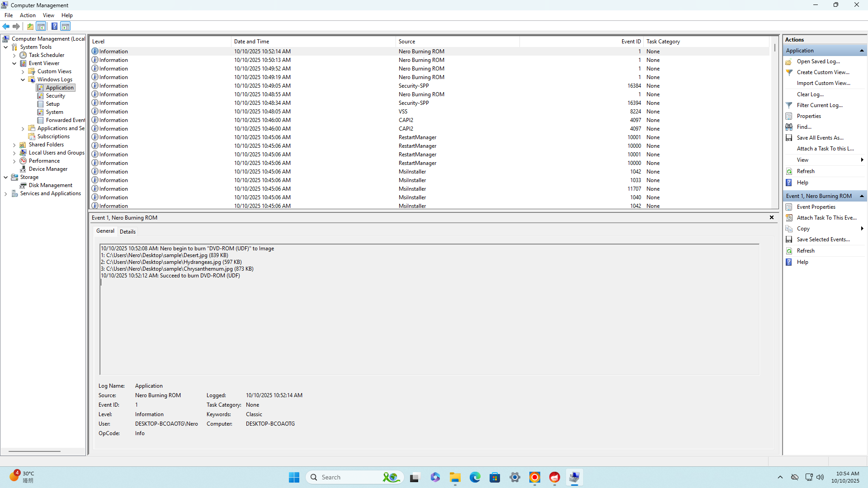Click Disk Management tree icon
This screenshot has width=868, height=488.
[x=23, y=185]
